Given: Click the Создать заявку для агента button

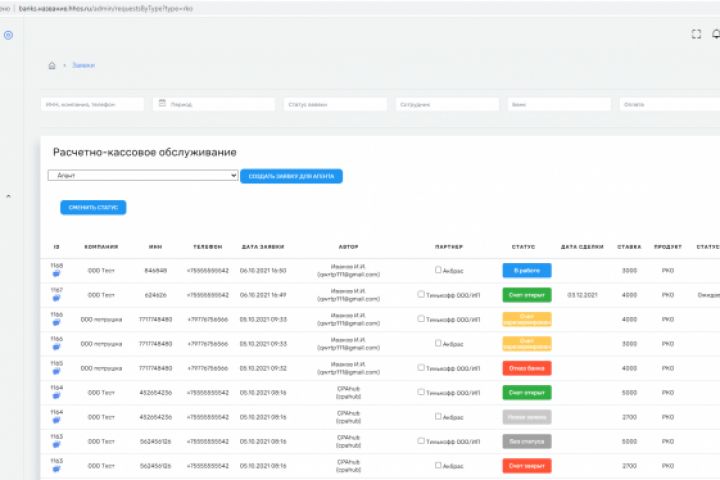Looking at the screenshot, I should [x=291, y=176].
